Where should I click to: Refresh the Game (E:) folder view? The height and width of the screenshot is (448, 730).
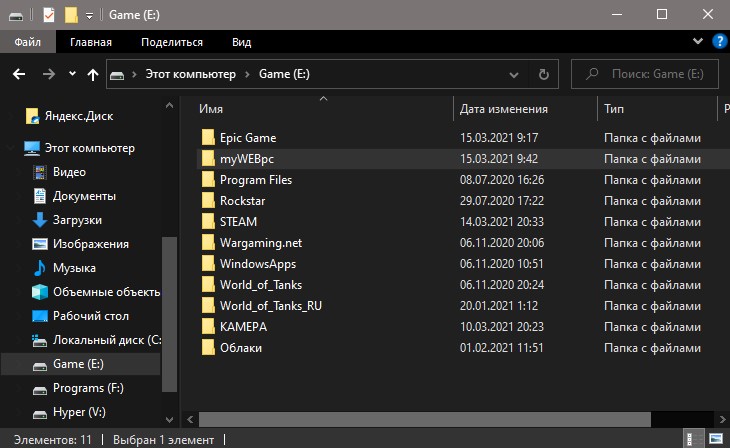pos(543,74)
